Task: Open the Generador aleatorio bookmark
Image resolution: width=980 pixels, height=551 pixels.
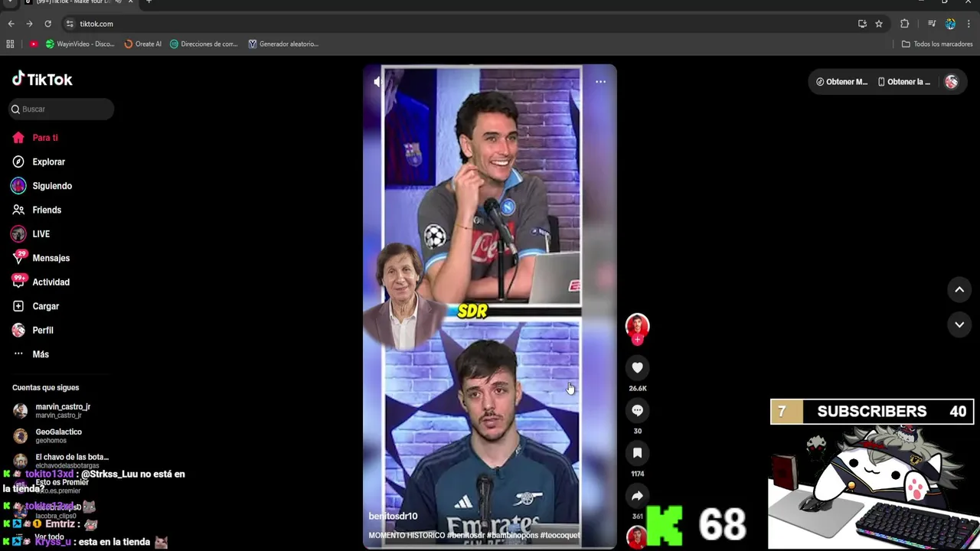Action: (x=283, y=44)
